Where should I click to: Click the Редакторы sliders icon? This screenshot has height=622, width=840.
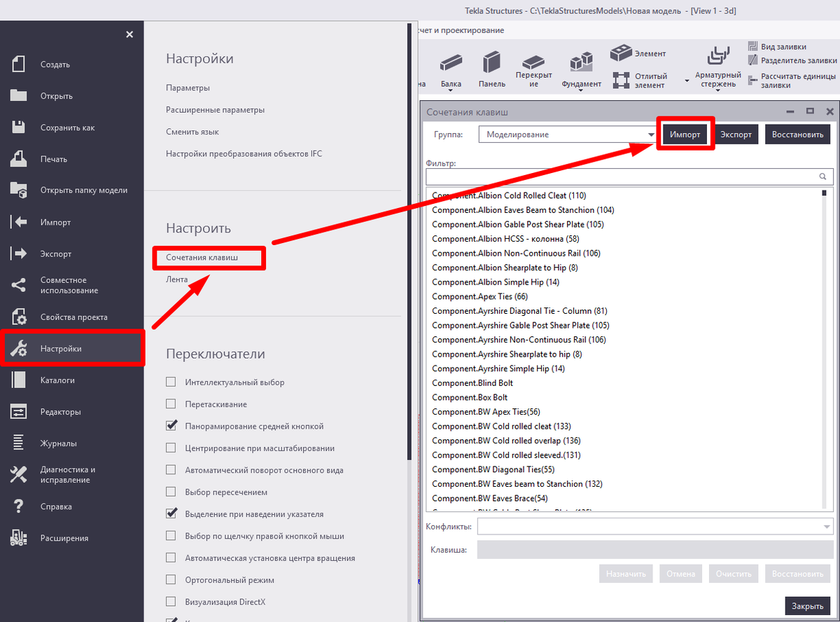pos(18,412)
